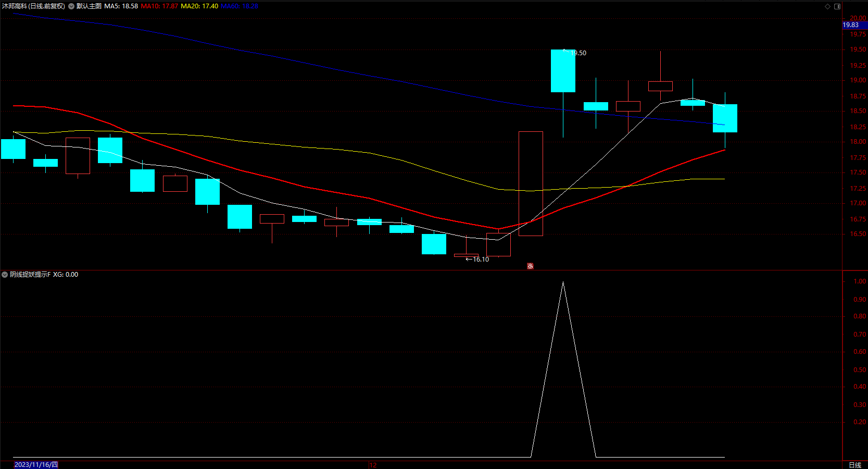Viewport: 868px width, 469px height.
Task: Select the MA60: 18.28 indicator value
Action: (x=240, y=6)
